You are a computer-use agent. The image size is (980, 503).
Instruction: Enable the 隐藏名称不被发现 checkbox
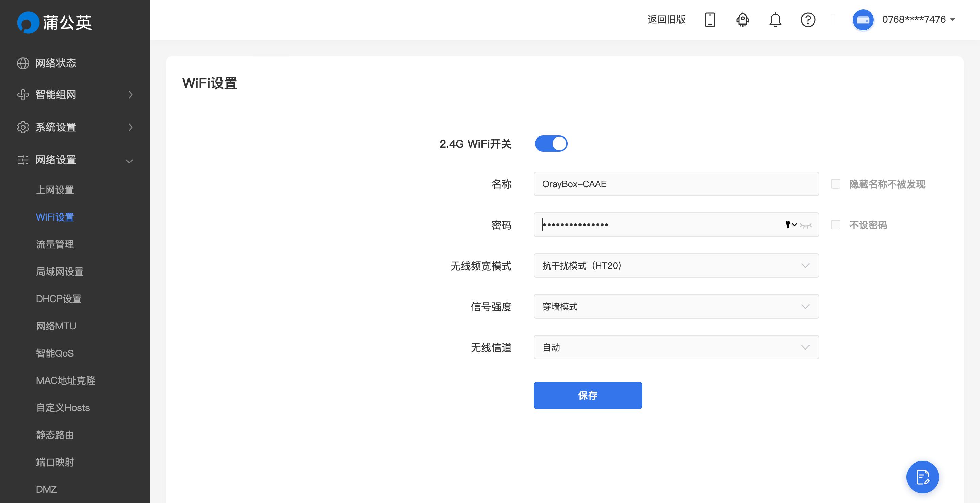[835, 184]
